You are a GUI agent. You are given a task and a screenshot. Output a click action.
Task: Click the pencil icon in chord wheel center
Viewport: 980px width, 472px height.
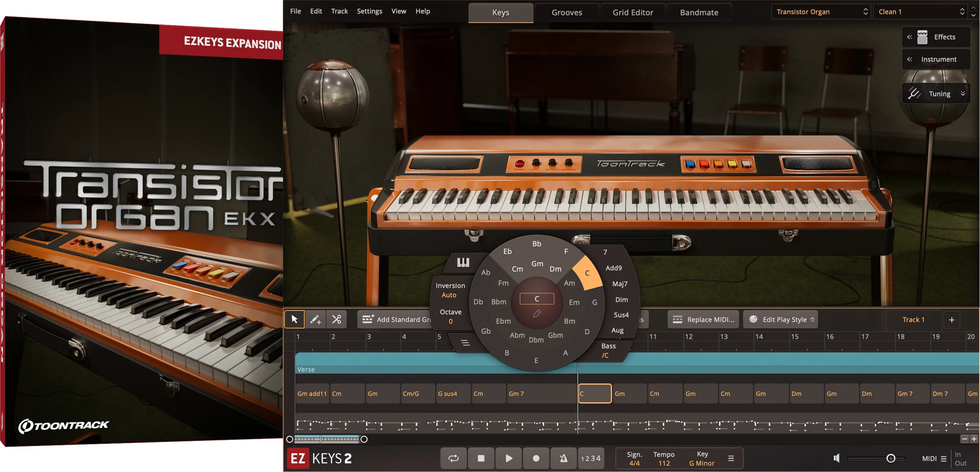click(537, 314)
